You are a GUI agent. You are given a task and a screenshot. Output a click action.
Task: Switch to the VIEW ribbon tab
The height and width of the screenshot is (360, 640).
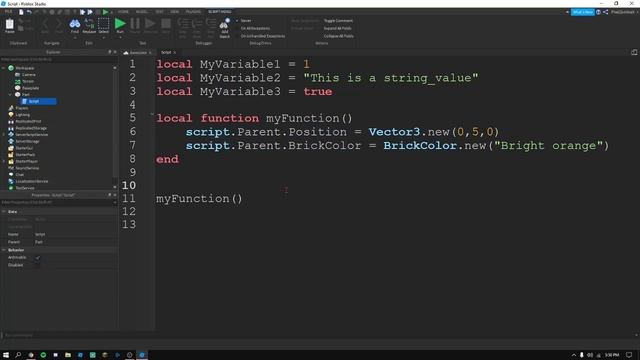click(x=175, y=12)
